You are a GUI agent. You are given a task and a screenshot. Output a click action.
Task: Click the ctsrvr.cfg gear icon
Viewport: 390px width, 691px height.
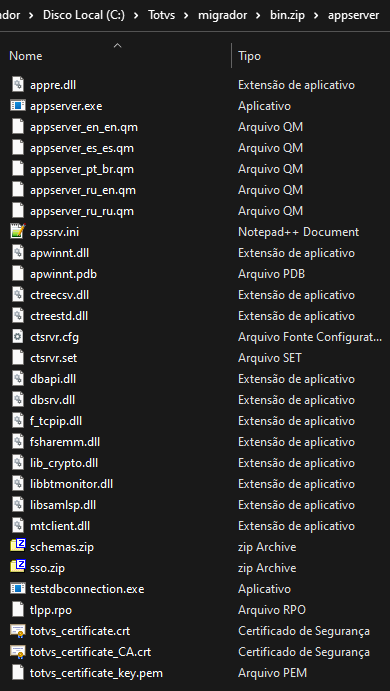(x=18, y=337)
